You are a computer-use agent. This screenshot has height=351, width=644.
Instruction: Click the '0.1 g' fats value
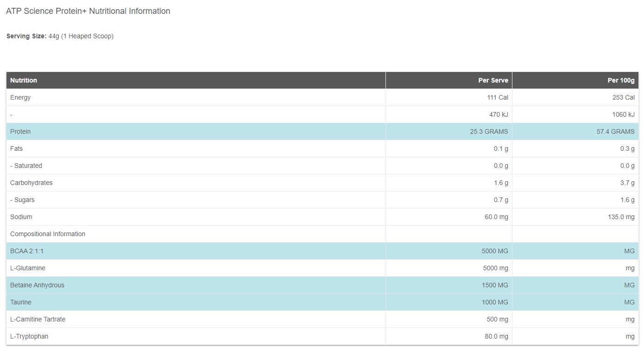click(x=501, y=149)
